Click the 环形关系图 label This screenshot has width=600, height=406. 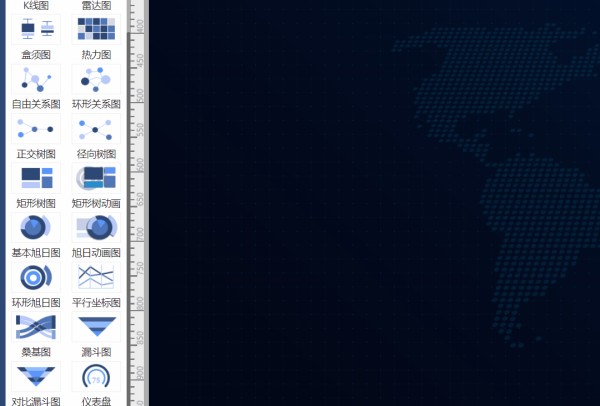[x=96, y=104]
